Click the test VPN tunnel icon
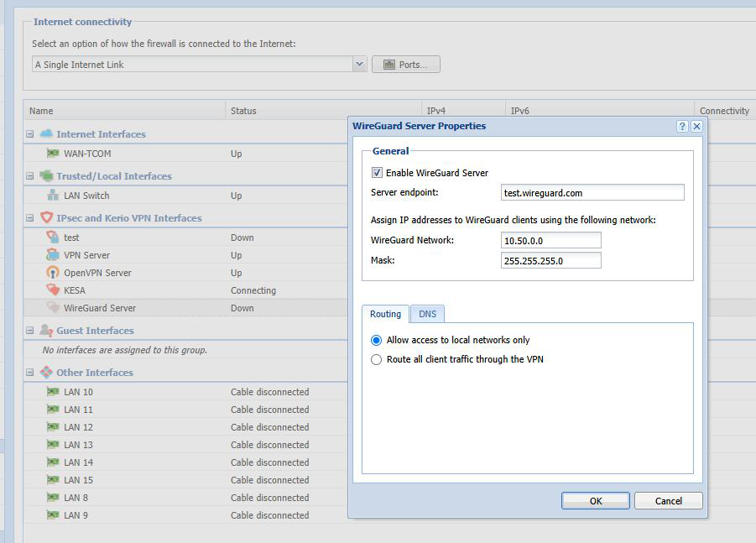The width and height of the screenshot is (756, 543). point(53,237)
